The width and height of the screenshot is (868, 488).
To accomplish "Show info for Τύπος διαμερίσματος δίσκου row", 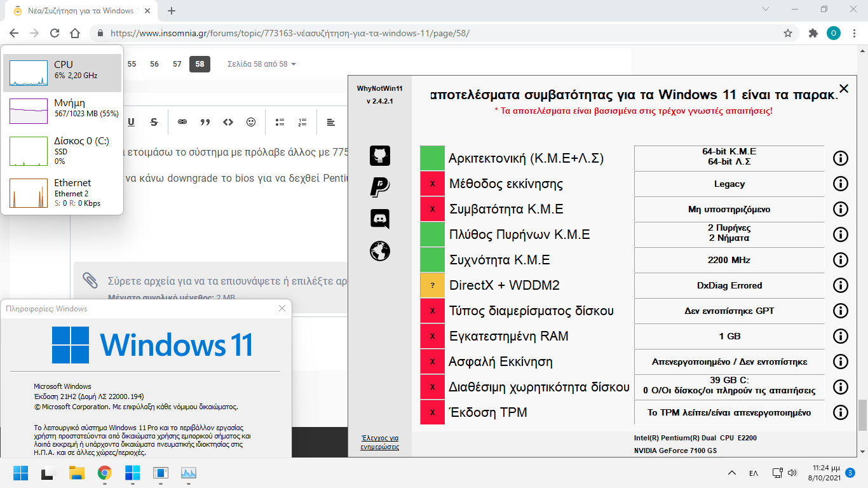I will point(840,311).
